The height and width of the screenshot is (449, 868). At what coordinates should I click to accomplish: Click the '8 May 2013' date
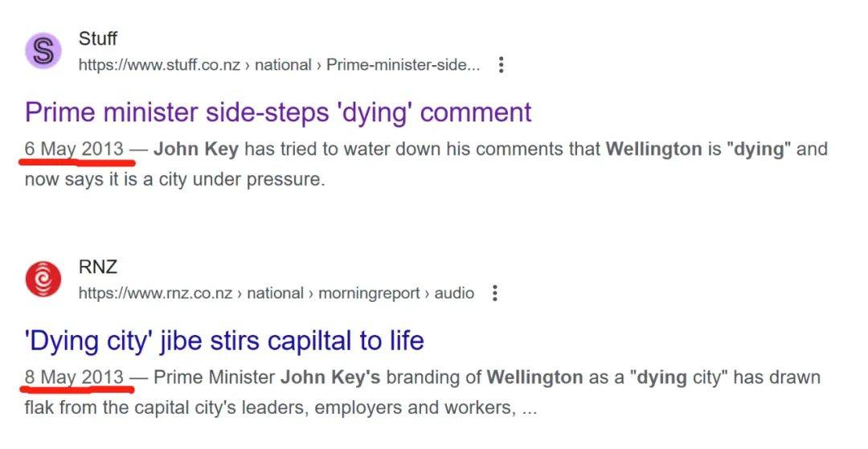coord(74,378)
